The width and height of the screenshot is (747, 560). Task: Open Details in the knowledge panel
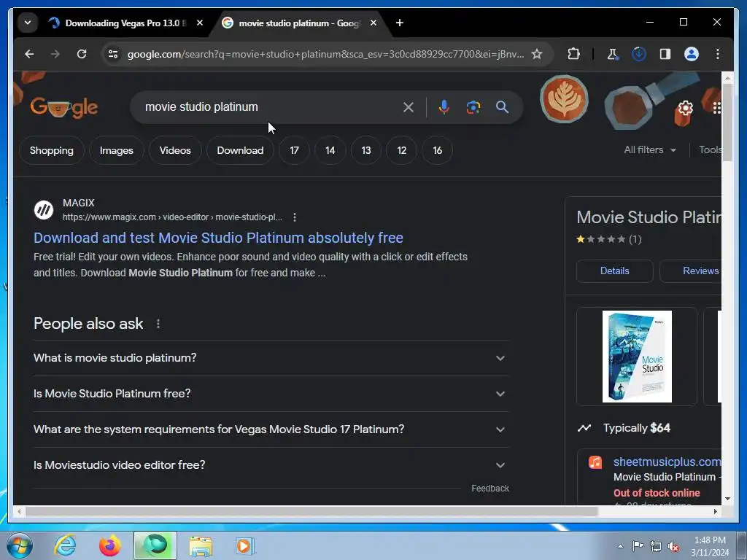click(x=614, y=271)
